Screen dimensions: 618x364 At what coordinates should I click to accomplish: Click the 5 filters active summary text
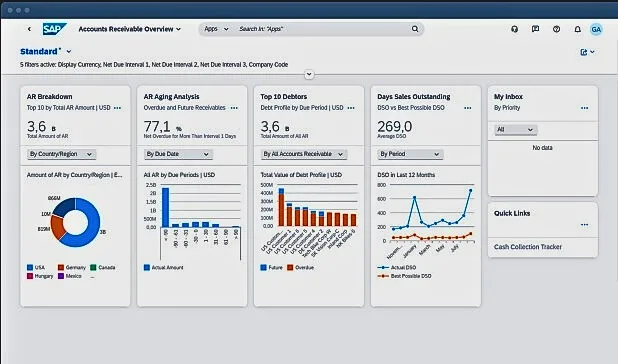pos(154,65)
